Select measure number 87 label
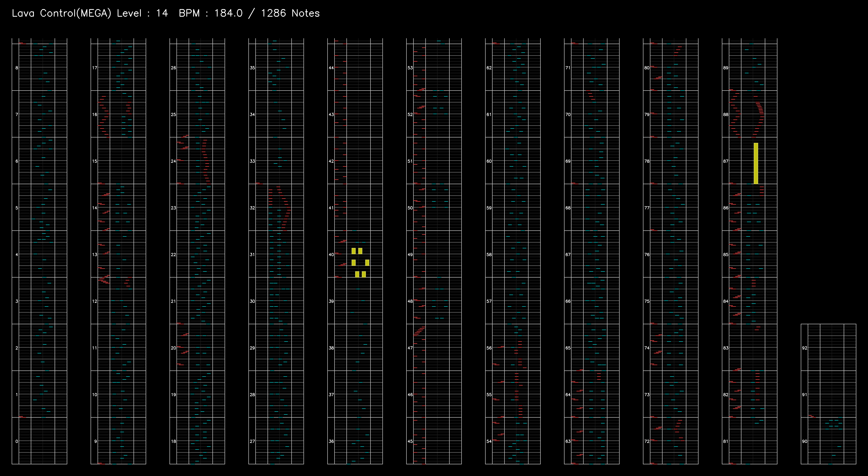Screen dimensions: 868x476 (725, 161)
